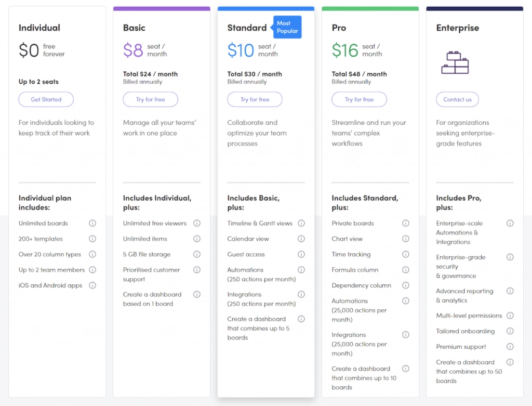This screenshot has width=532, height=406.
Task: Click the Pro plan heading
Action: (x=339, y=28)
